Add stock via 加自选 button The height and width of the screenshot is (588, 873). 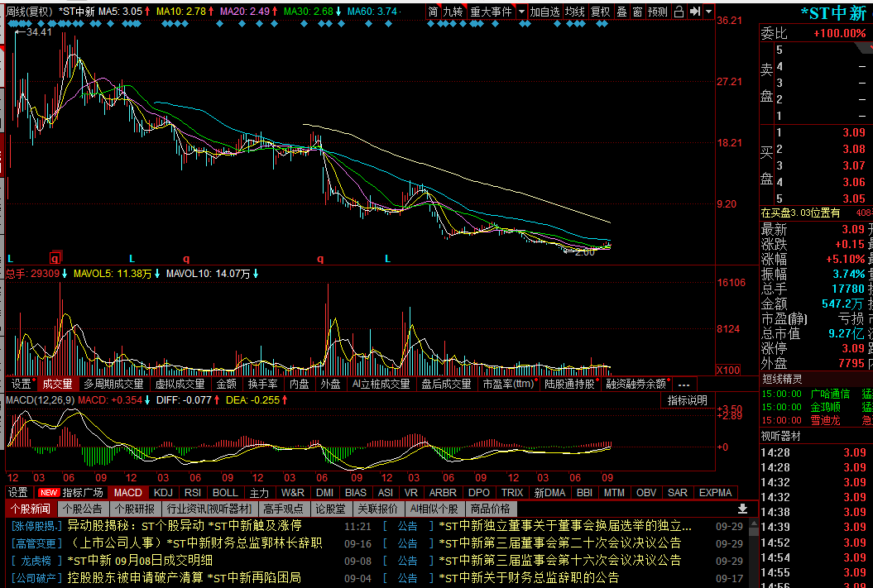tap(544, 12)
